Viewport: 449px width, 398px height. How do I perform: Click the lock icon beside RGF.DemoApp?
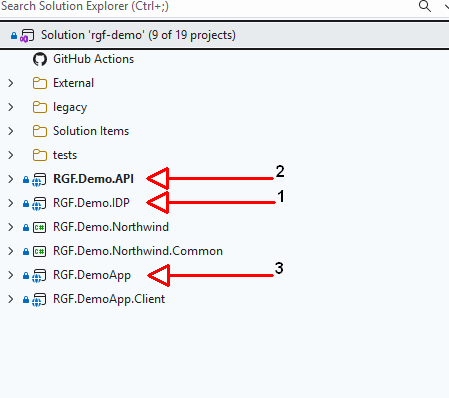pyautogui.click(x=26, y=276)
